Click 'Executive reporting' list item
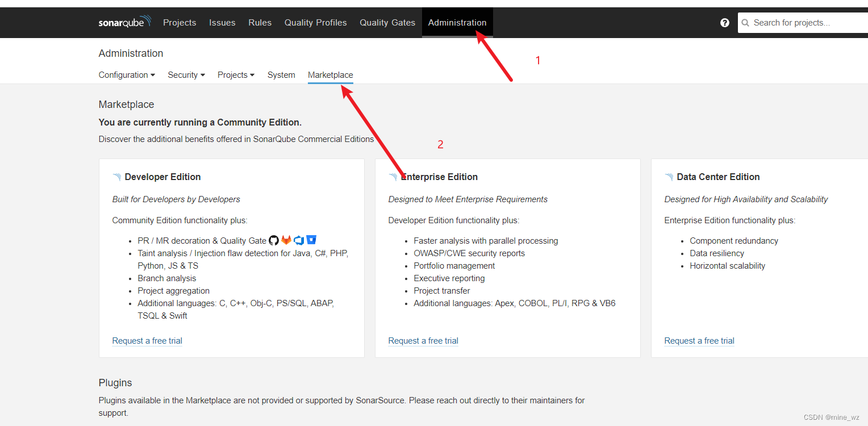Screen dimensions: 868x426 (x=449, y=278)
